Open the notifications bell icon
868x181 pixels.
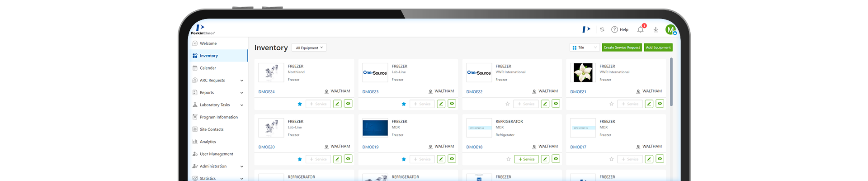click(640, 30)
